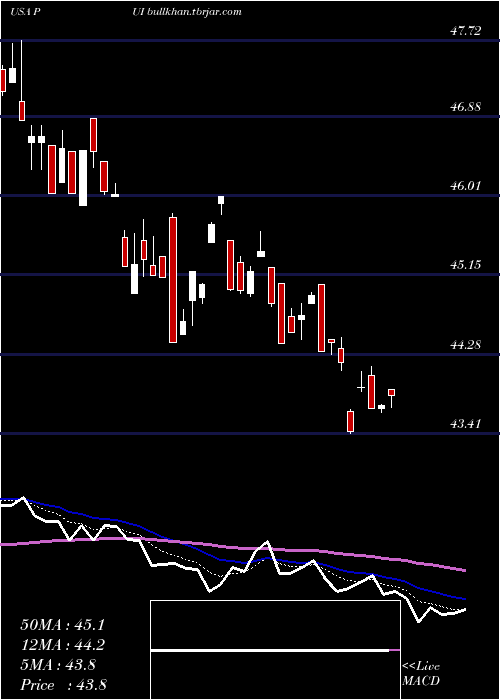This screenshot has width=500, height=700.
Task: Click the red candle touching the 43.41 line
Action: coord(350,421)
